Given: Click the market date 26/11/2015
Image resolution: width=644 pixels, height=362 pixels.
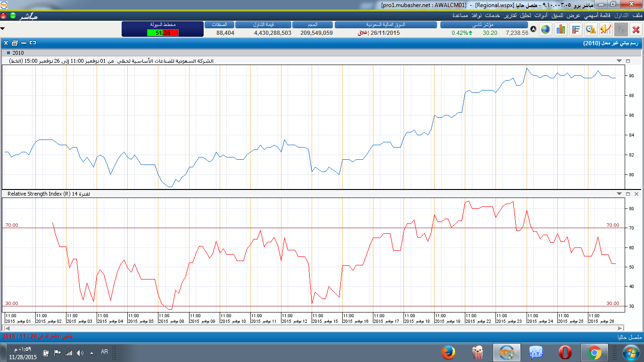Looking at the screenshot, I should coord(385,33).
